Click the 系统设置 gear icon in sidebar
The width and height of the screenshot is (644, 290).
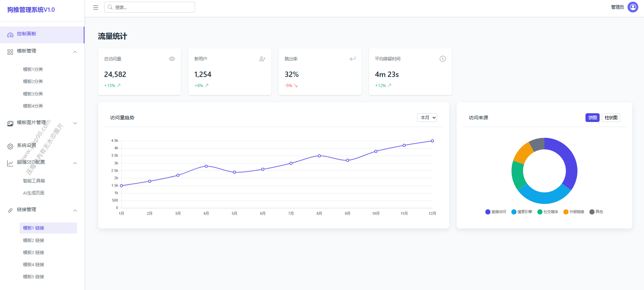(x=10, y=147)
